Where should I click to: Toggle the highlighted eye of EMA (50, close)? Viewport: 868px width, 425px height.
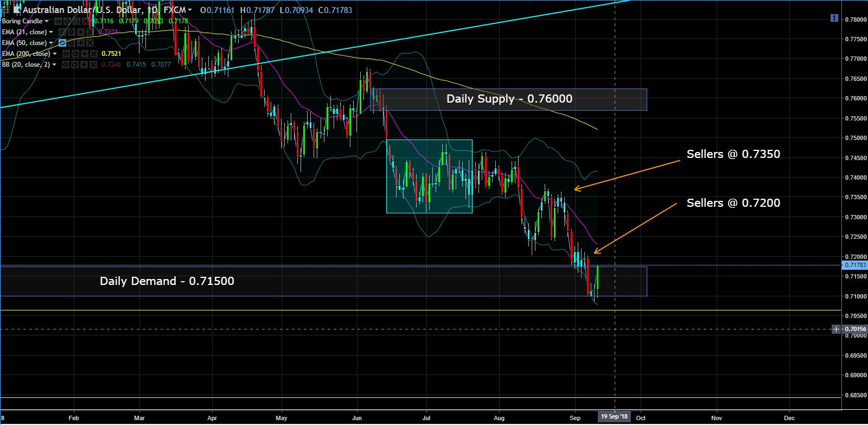(x=62, y=43)
